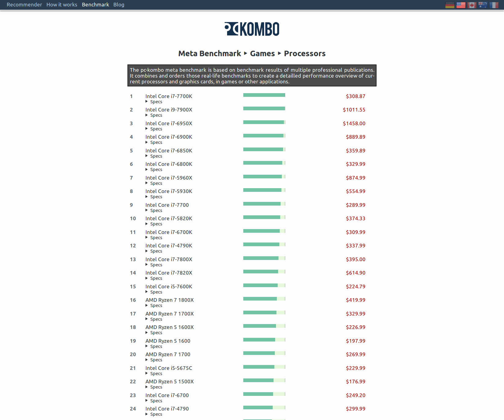Click the pc-kombo logo
Screen dimensions: 504x420
pyautogui.click(x=252, y=29)
